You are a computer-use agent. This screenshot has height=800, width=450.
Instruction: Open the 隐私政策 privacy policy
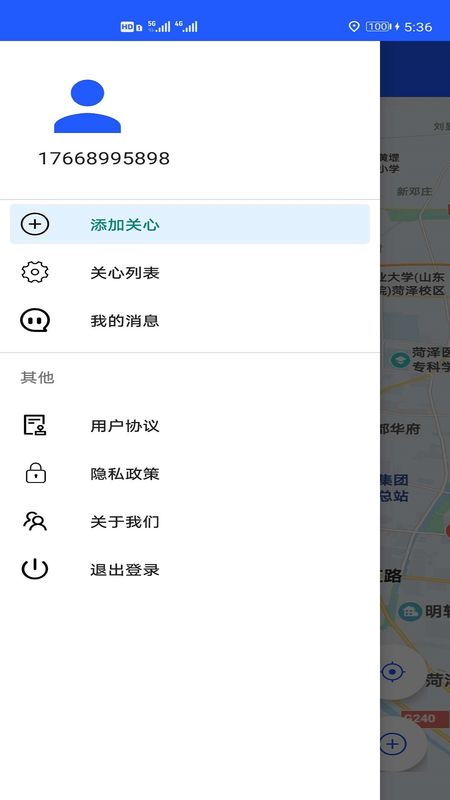[x=190, y=473]
